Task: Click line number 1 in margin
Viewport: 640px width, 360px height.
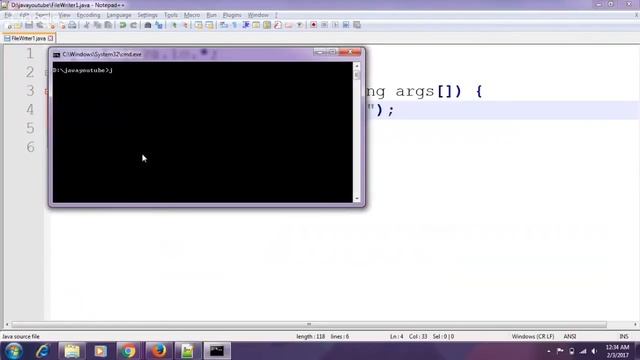Action: pos(30,53)
